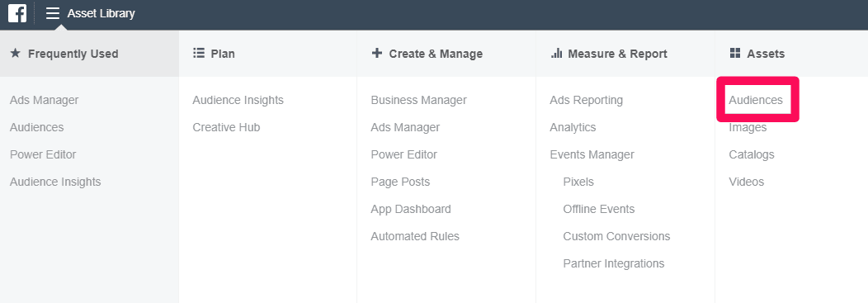Open Audiences under Frequently Used
The image size is (868, 303).
36,127
